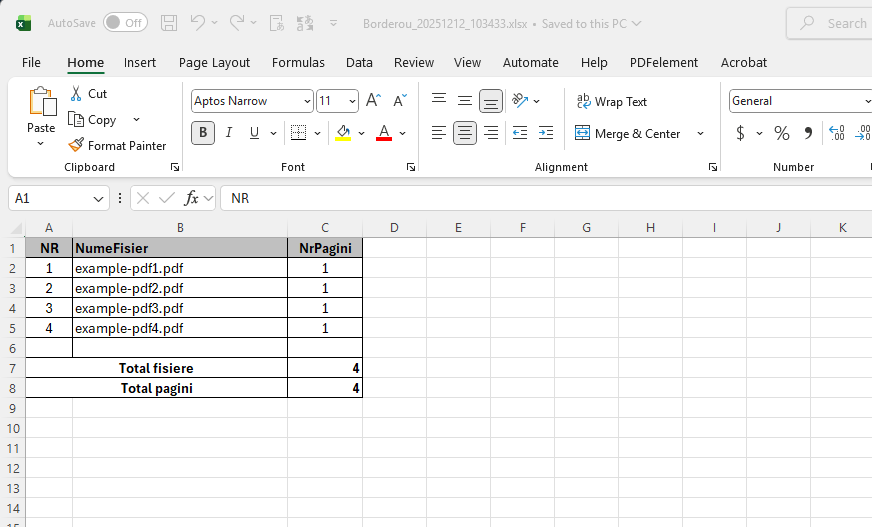Click Insert Function fx icon
This screenshot has width=872, height=527.
pos(191,198)
